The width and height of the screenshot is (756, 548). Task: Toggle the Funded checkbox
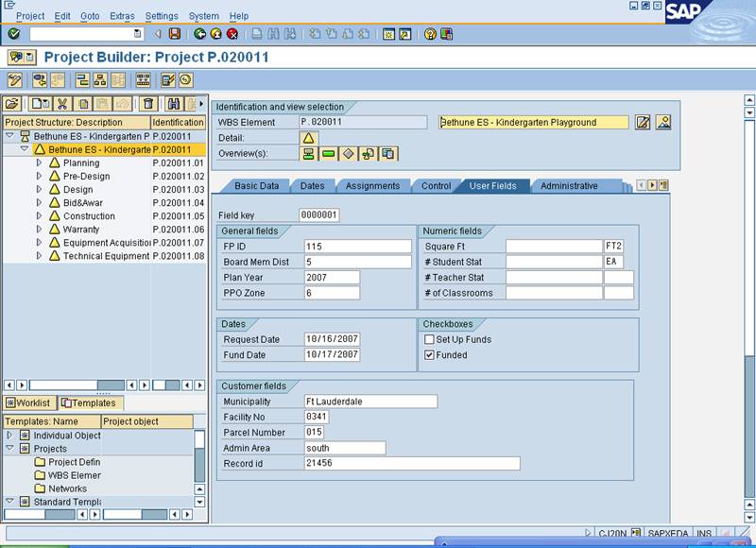[x=429, y=354]
